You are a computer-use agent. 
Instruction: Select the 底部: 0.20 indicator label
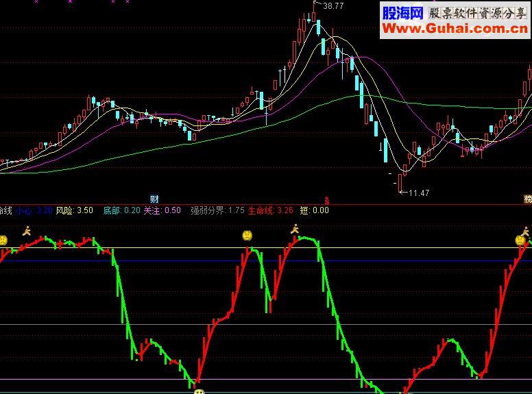click(122, 210)
